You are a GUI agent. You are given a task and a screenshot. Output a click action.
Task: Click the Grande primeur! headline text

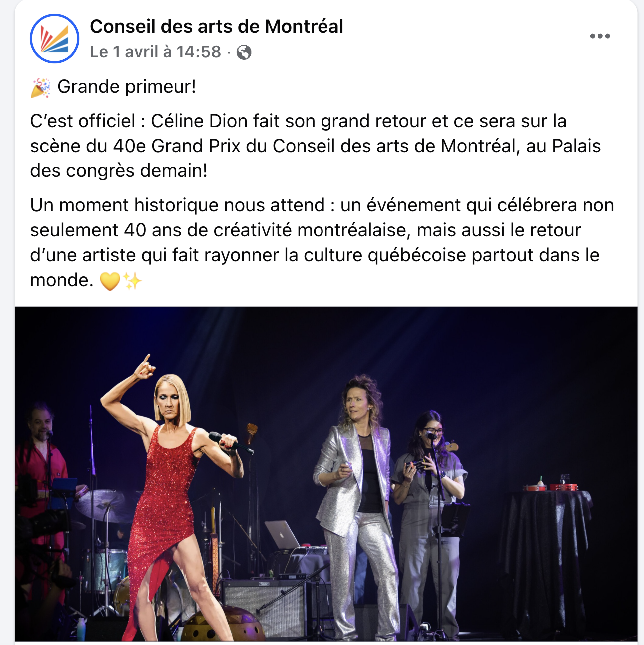[x=127, y=87]
